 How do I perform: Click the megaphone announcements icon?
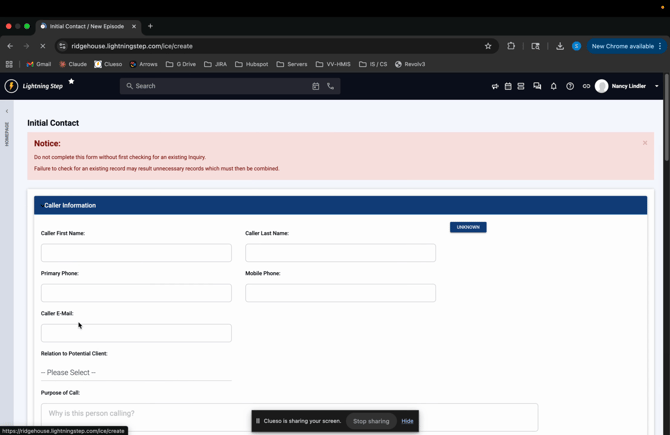tap(495, 87)
